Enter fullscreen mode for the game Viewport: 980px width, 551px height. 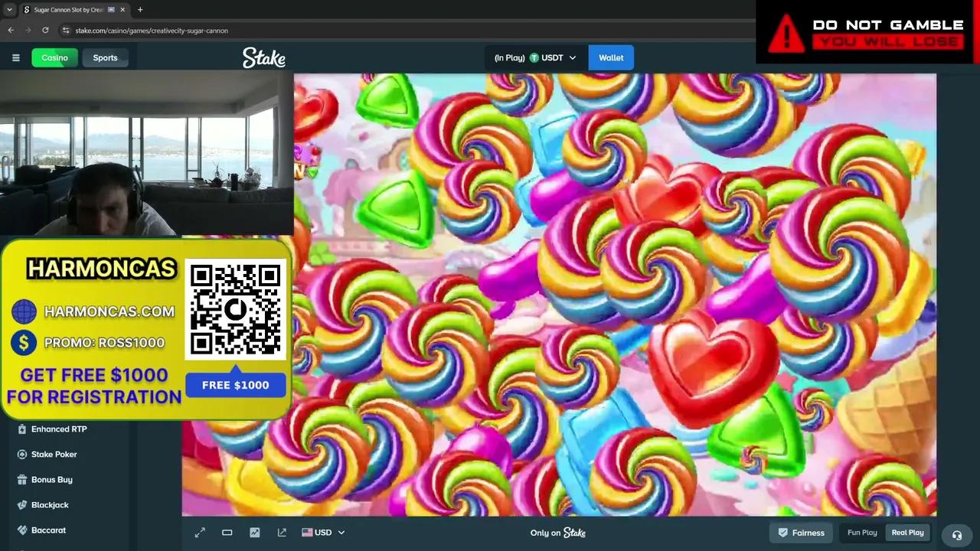[x=200, y=533]
